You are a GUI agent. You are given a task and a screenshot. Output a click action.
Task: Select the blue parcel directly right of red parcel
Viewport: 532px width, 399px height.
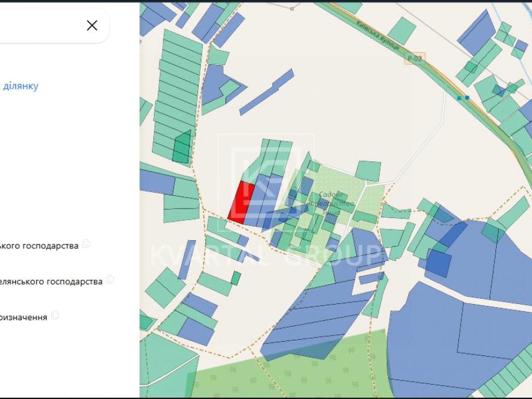pyautogui.click(x=256, y=199)
